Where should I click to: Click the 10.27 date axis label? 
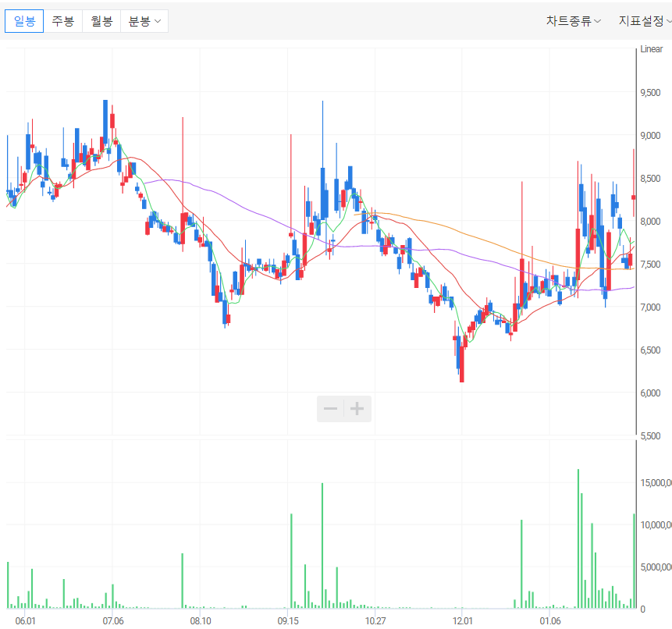(375, 620)
